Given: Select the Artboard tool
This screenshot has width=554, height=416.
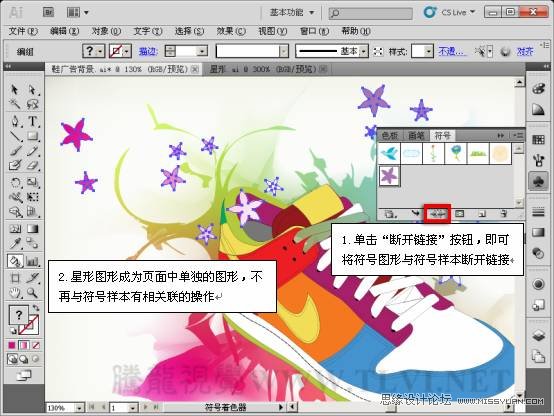Looking at the screenshot, I should 15,278.
